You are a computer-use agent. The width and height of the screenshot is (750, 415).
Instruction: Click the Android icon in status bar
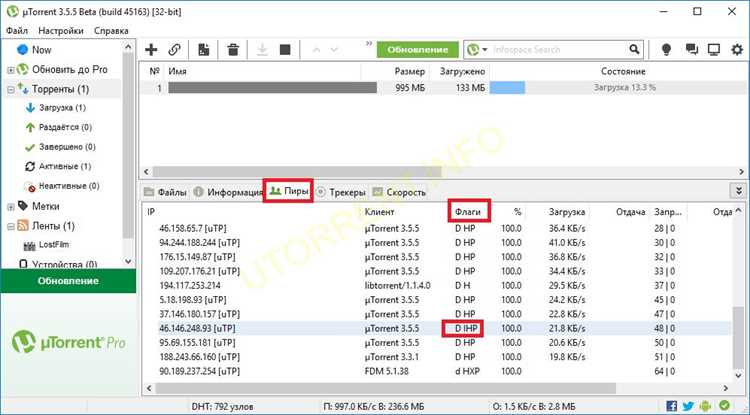[x=706, y=406]
